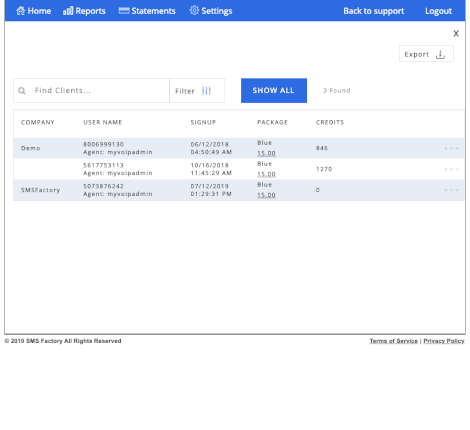Click the Statements card icon
The image size is (470, 430).
tap(124, 11)
